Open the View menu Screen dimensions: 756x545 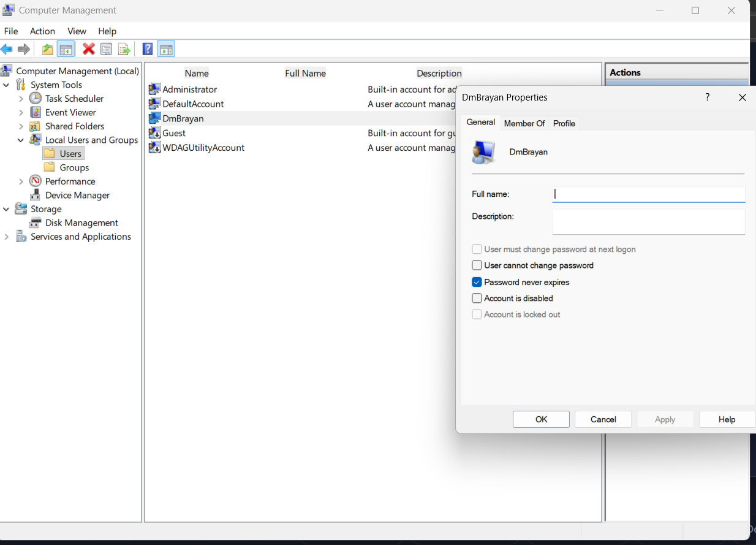pos(77,31)
